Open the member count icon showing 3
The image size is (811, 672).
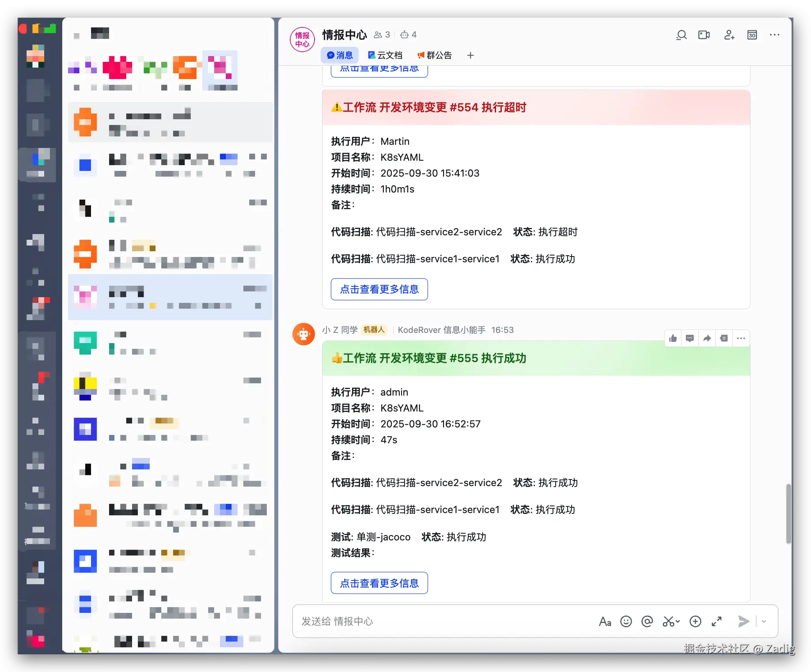(x=382, y=35)
